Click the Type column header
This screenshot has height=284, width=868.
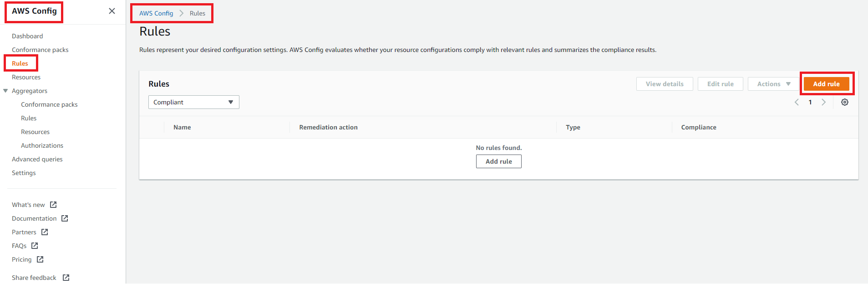(573, 127)
